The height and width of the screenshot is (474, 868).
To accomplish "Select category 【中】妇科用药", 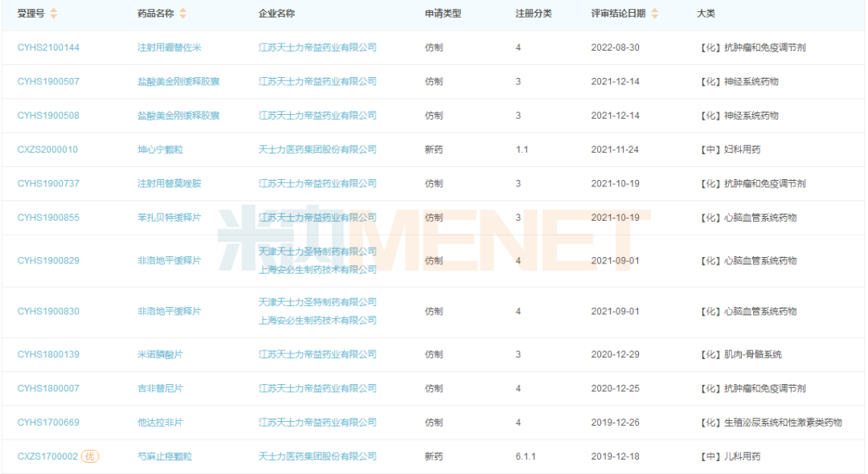I will pos(730,149).
